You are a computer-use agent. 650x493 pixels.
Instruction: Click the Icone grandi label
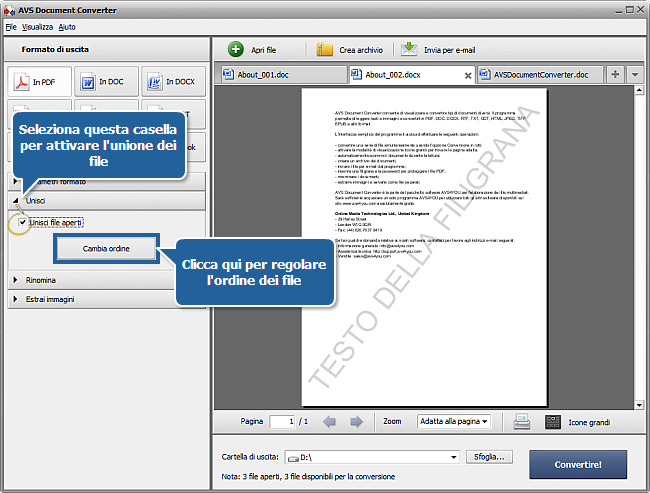coord(589,422)
